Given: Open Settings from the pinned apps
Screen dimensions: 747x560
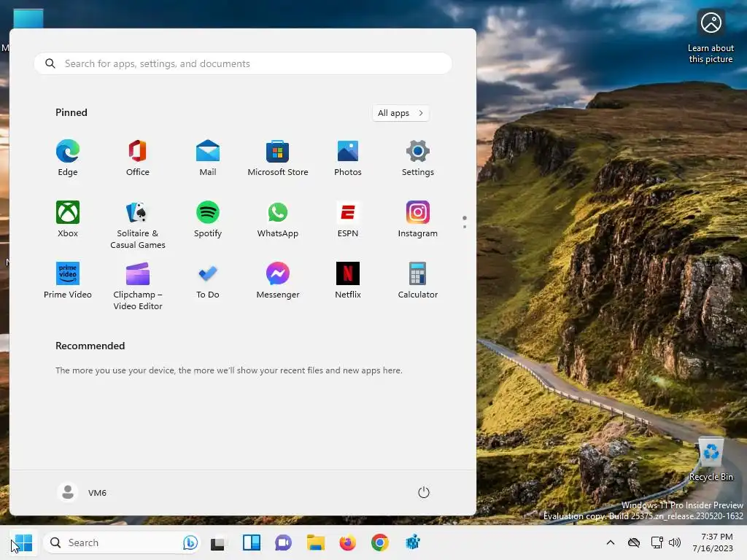Looking at the screenshot, I should [418, 158].
